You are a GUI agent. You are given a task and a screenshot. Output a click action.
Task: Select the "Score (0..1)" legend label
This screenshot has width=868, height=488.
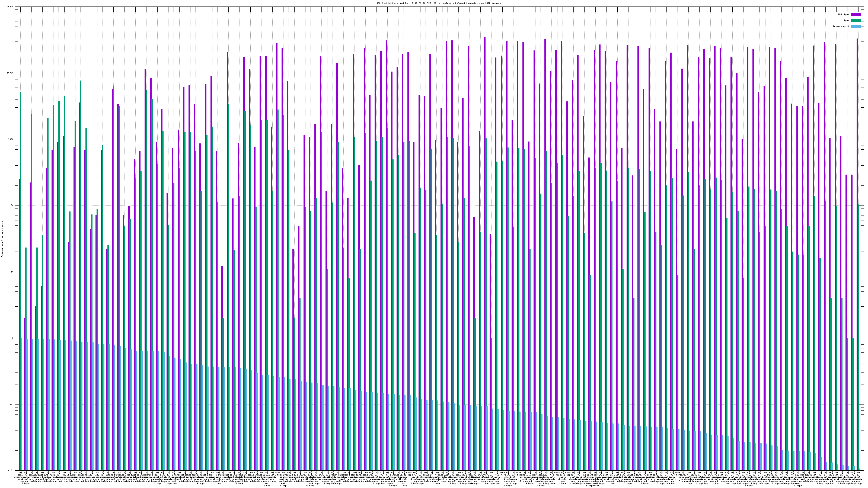coord(841,26)
